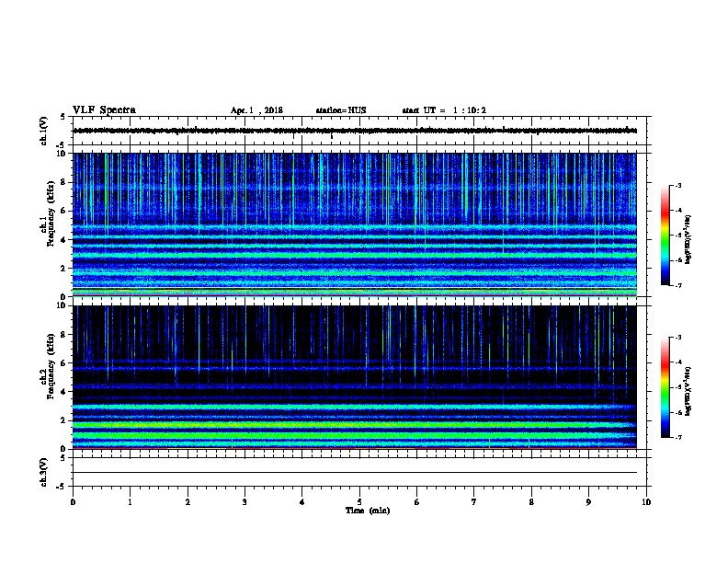Click the 2 kHz tick label of ch.2 spectrogram
This screenshot has width=728, height=563.
tap(63, 420)
